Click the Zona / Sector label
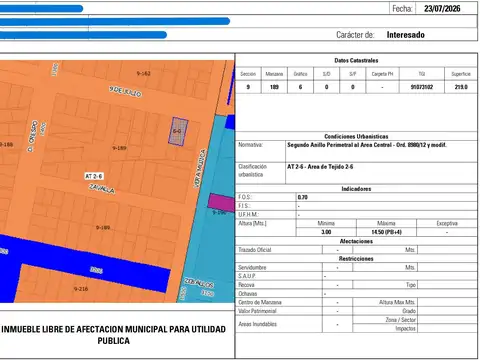Image resolution: width=480 pixels, height=360 pixels. click(400, 320)
